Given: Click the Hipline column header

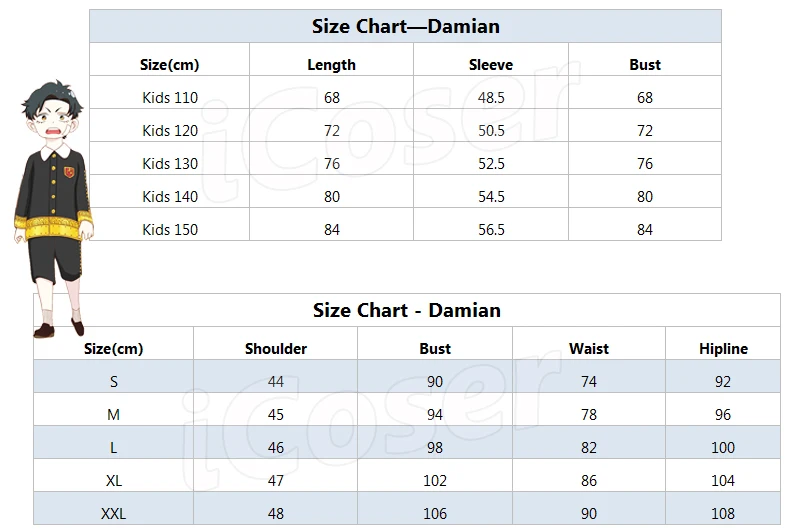Looking at the screenshot, I should [x=723, y=349].
